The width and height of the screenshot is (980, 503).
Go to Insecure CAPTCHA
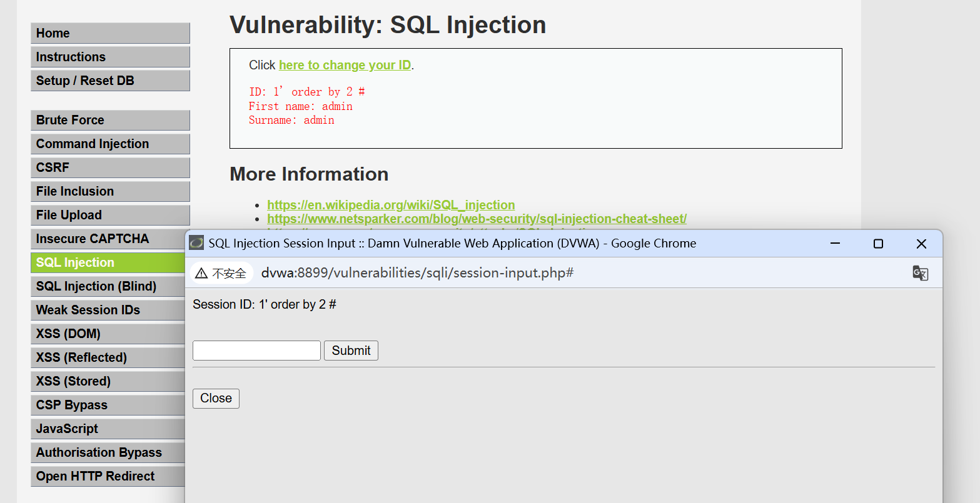(108, 239)
